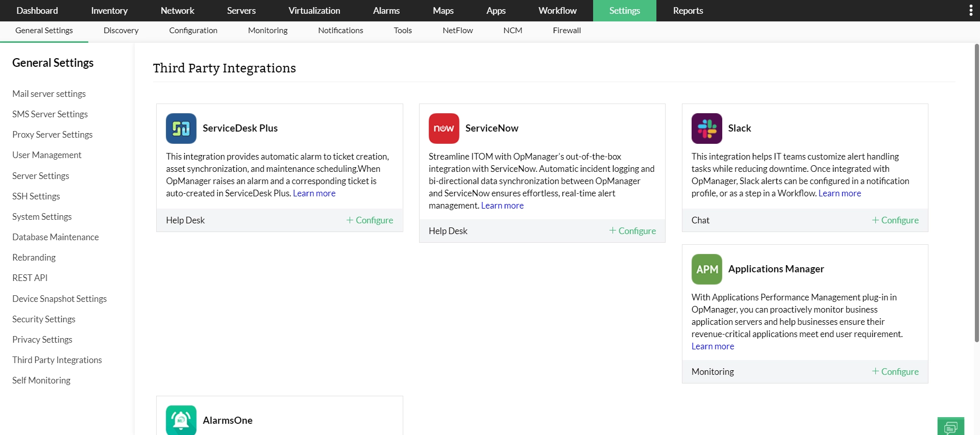The width and height of the screenshot is (980, 435).
Task: Open Device Snapshot Settings
Action: (x=60, y=299)
